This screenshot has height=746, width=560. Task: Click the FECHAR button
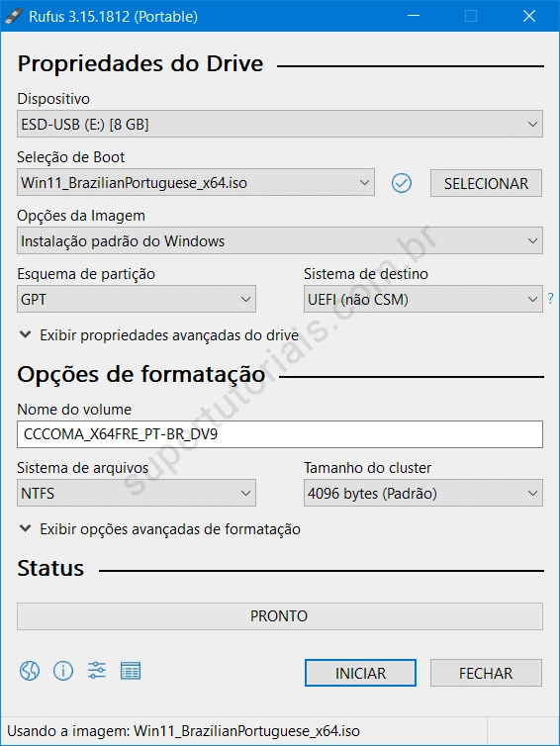(x=486, y=673)
